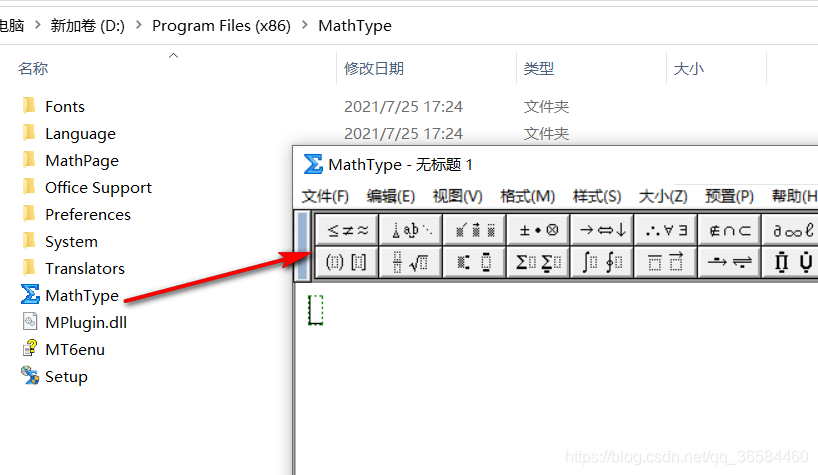This screenshot has height=475, width=818.
Task: Open the labeled arrow templates palette
Action: point(729,262)
